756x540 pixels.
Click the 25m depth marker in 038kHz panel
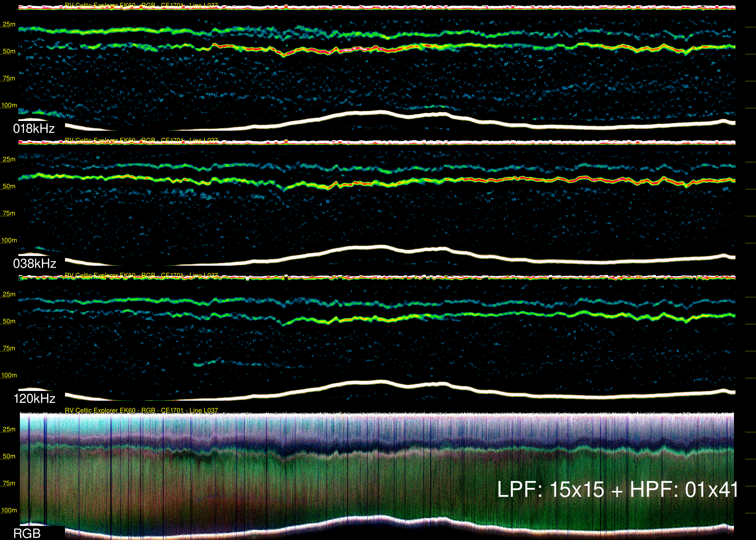click(x=9, y=159)
